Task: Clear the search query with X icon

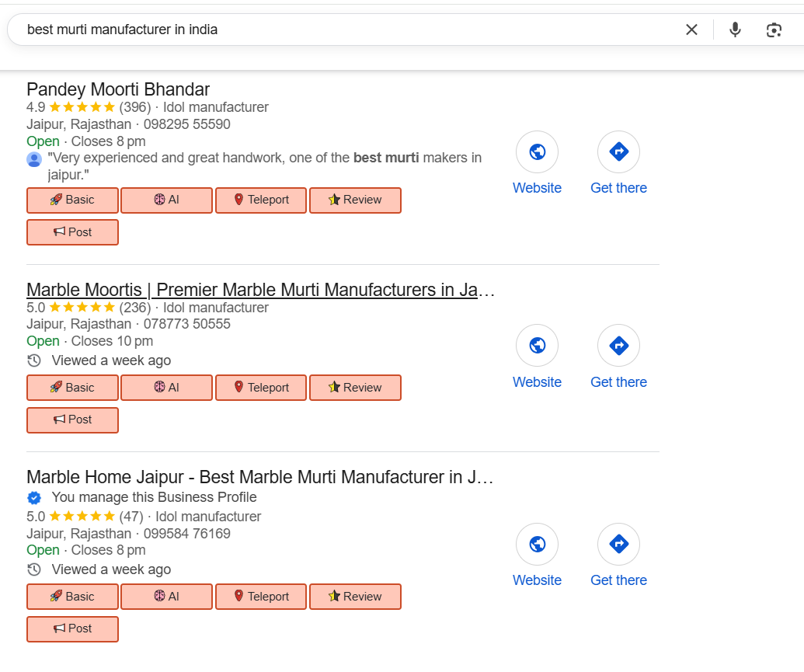Action: click(691, 30)
